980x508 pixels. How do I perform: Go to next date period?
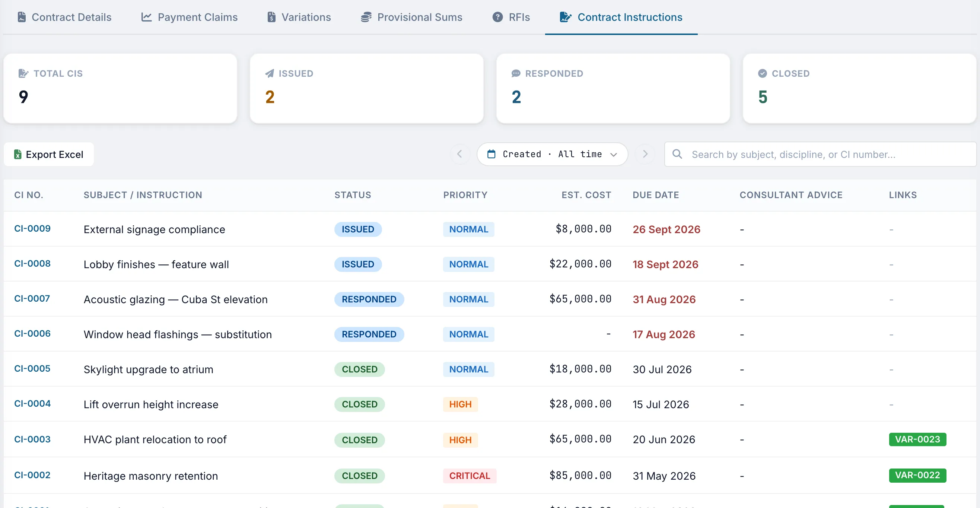pos(645,154)
